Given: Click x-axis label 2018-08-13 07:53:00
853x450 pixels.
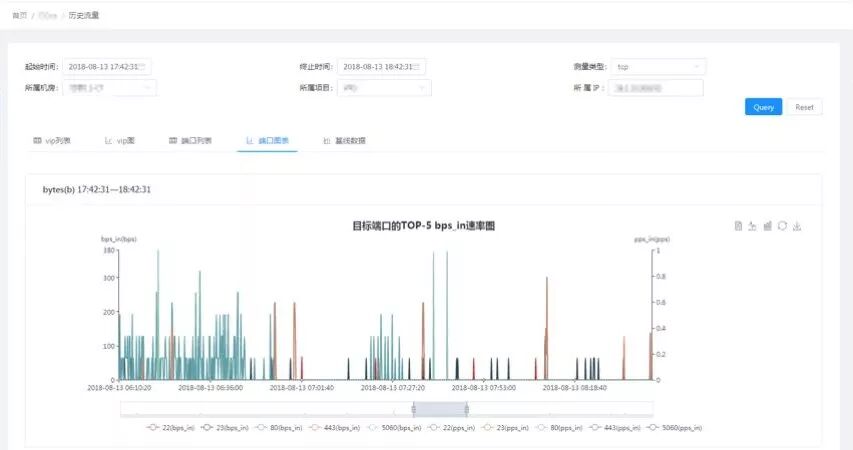Looking at the screenshot, I should pyautogui.click(x=484, y=388).
